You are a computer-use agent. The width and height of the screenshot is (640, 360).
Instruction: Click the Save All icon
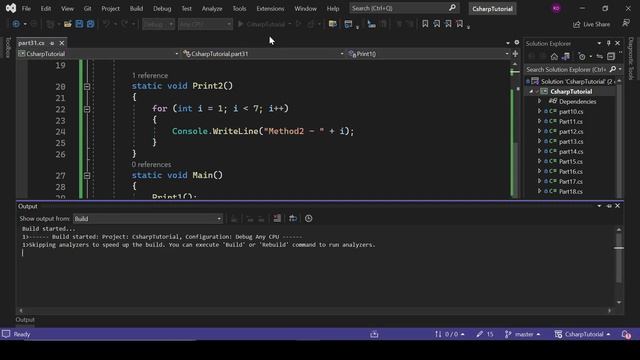pyautogui.click(x=91, y=24)
